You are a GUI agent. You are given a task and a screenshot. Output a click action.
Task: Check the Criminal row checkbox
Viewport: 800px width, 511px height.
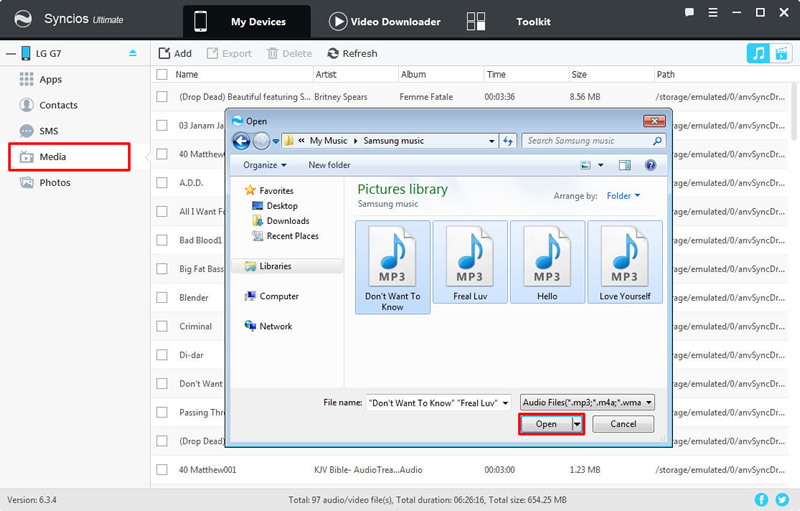(x=162, y=326)
